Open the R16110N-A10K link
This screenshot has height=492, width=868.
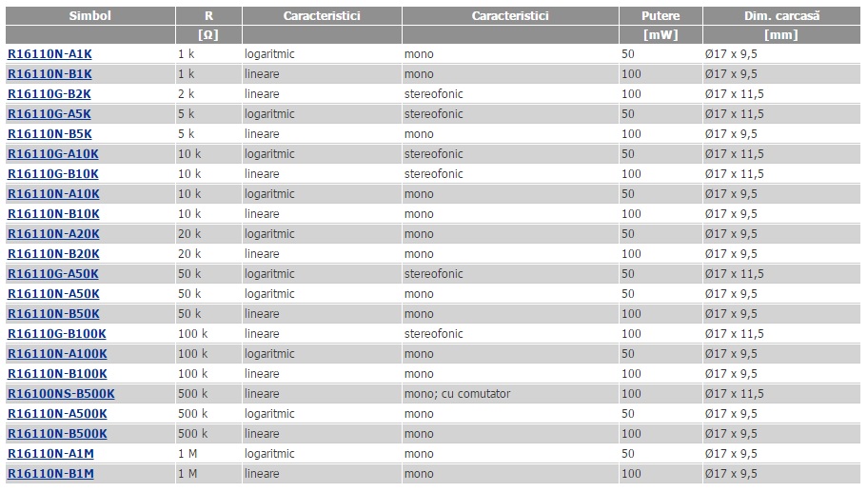pos(53,194)
